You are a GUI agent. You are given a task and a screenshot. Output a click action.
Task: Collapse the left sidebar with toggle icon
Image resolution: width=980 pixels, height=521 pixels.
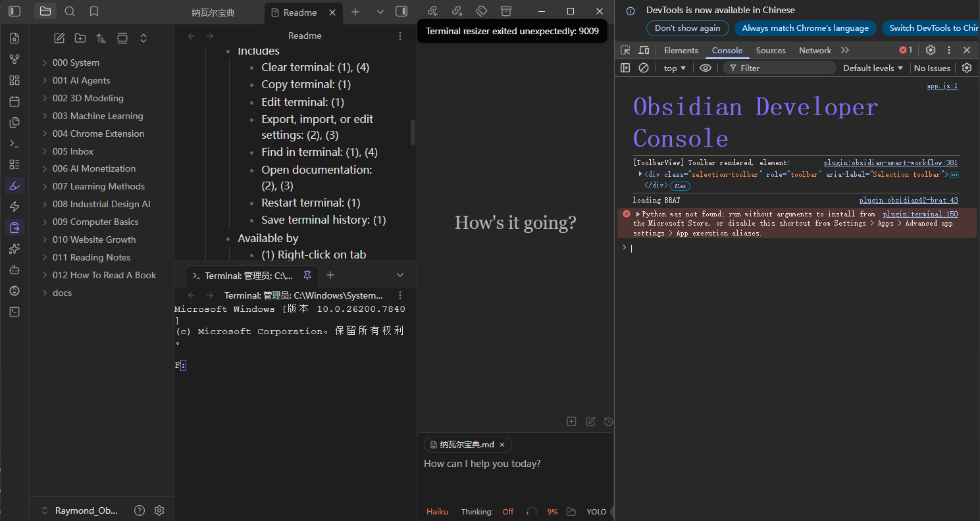coord(14,11)
